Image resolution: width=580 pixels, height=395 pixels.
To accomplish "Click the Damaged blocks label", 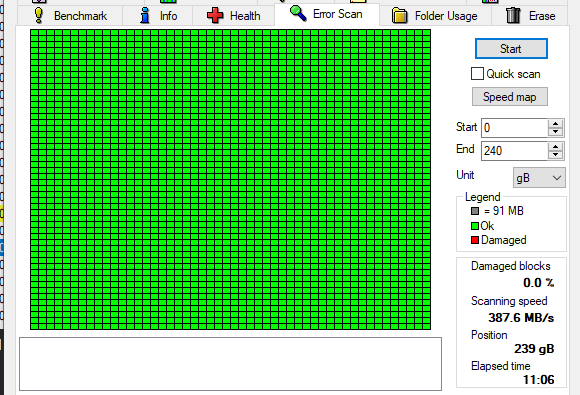I will 510,266.
